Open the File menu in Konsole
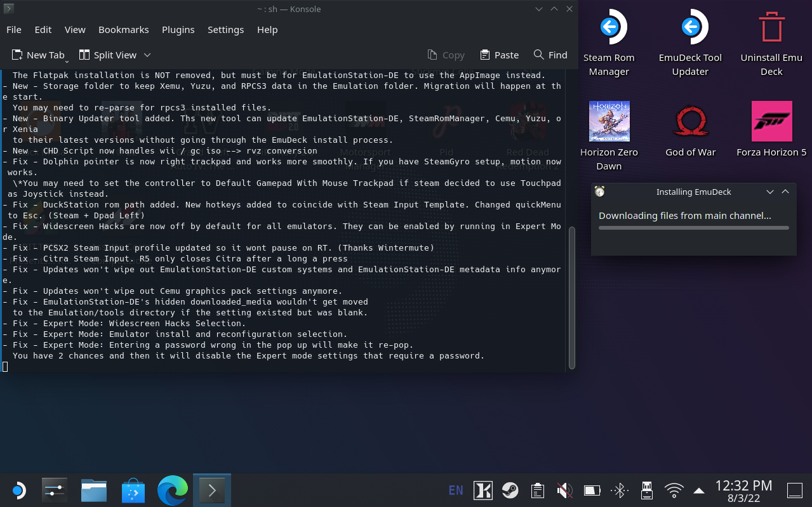Viewport: 812px width, 507px height. [x=14, y=30]
